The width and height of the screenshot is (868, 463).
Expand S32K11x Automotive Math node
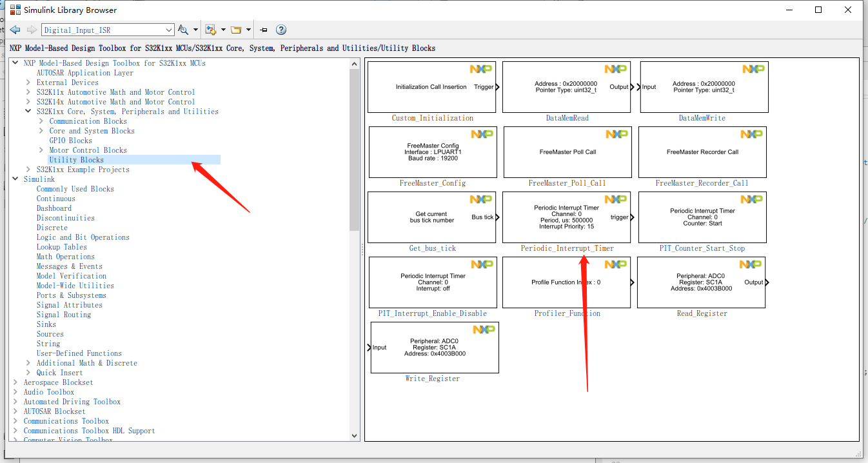pyautogui.click(x=28, y=92)
